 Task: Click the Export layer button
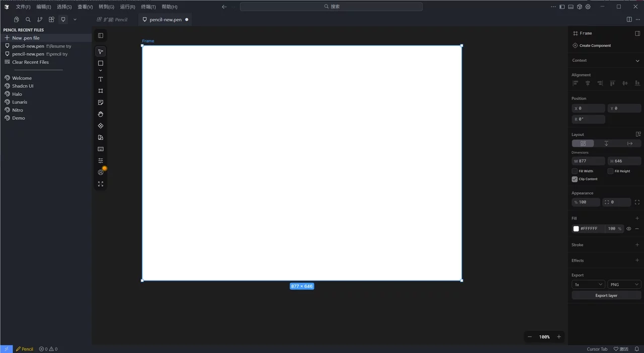point(606,295)
